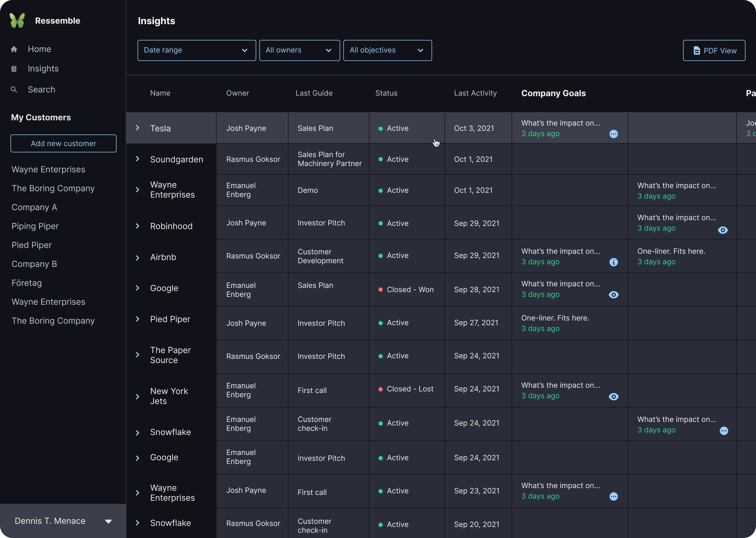Expand the Wayne Enterprises First call row

point(138,493)
